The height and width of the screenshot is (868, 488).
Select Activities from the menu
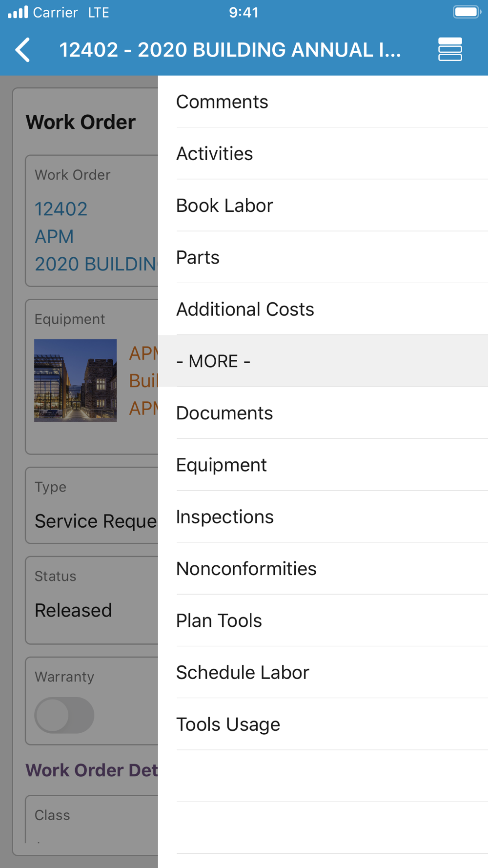click(x=323, y=153)
